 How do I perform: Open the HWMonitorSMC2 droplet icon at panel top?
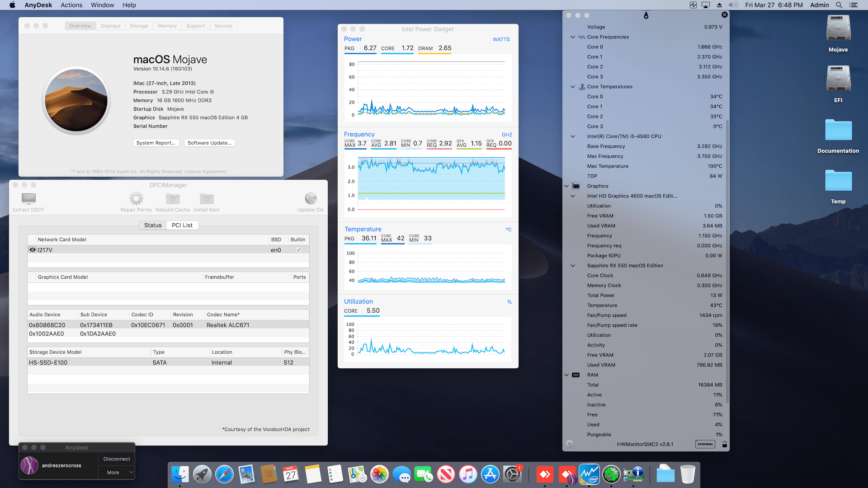[x=646, y=15]
